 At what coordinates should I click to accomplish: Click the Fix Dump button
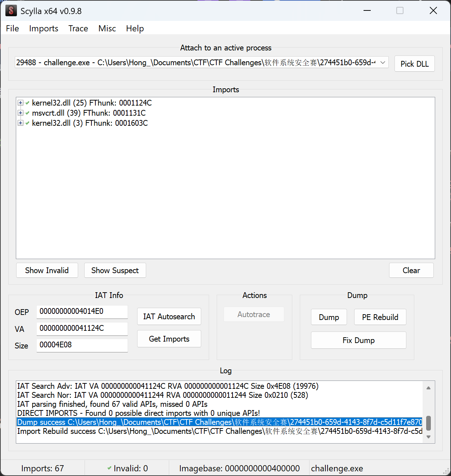tap(358, 341)
